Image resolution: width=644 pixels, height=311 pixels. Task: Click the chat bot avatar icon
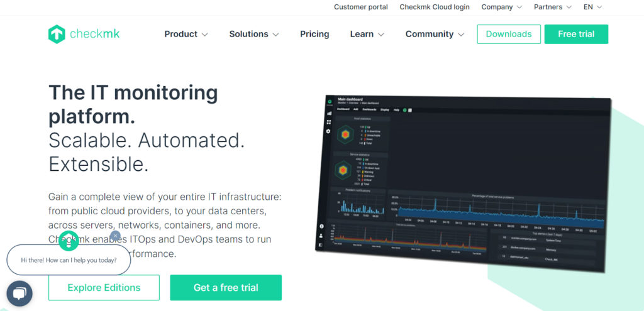tap(69, 241)
